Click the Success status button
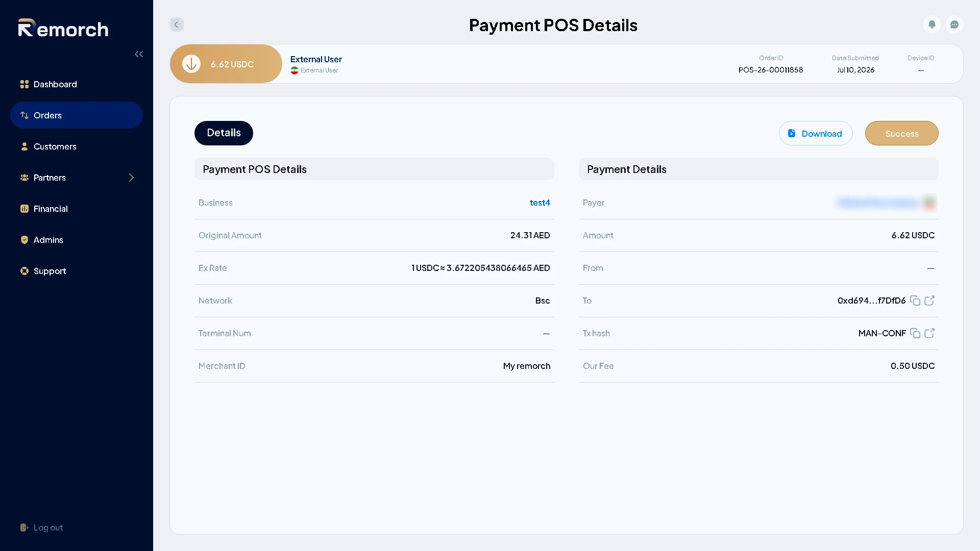Screen dimensions: 980x551 (902, 133)
